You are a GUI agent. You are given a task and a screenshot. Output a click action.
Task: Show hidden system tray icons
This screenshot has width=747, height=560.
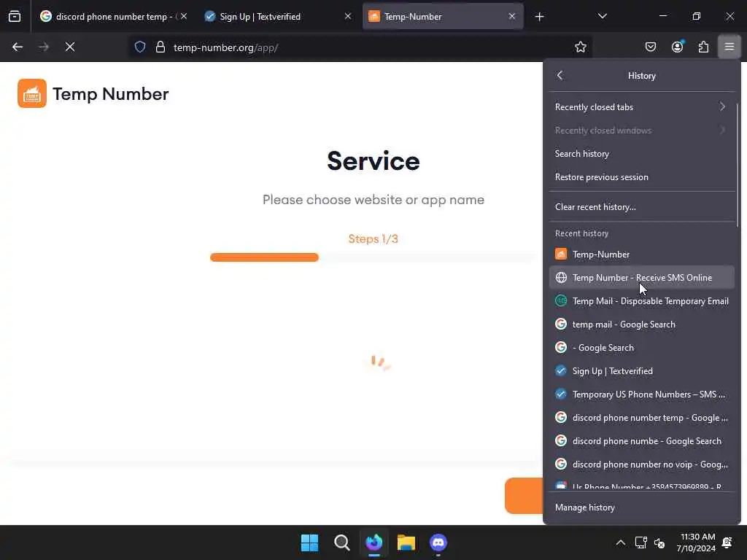(620, 542)
